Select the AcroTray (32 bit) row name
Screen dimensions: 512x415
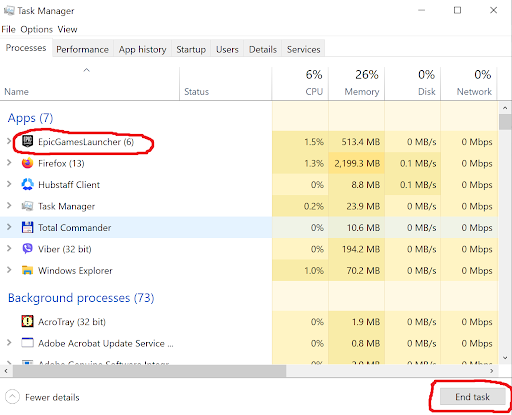[x=72, y=322]
